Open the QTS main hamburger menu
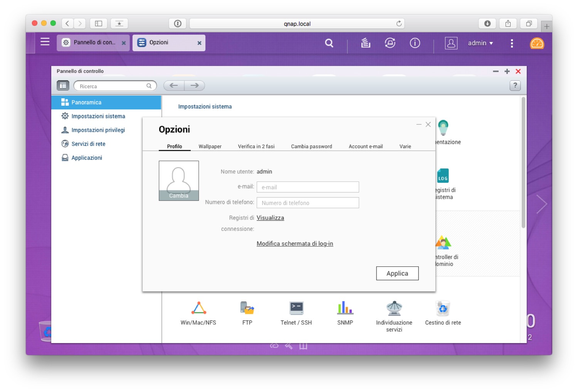The width and height of the screenshot is (578, 392). (x=45, y=42)
